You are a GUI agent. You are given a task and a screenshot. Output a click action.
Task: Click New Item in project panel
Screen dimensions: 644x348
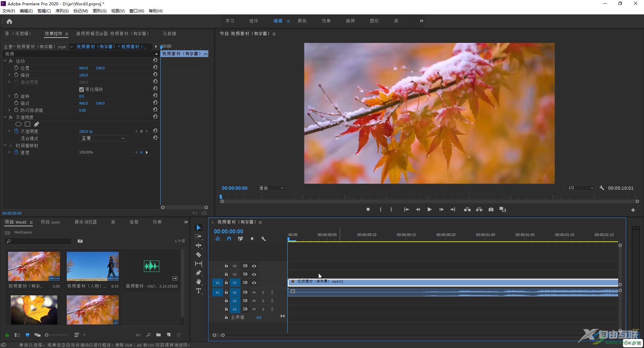point(169,335)
